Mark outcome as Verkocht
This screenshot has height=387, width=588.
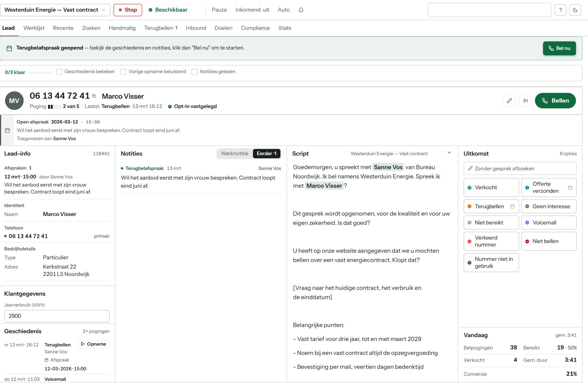coord(491,188)
